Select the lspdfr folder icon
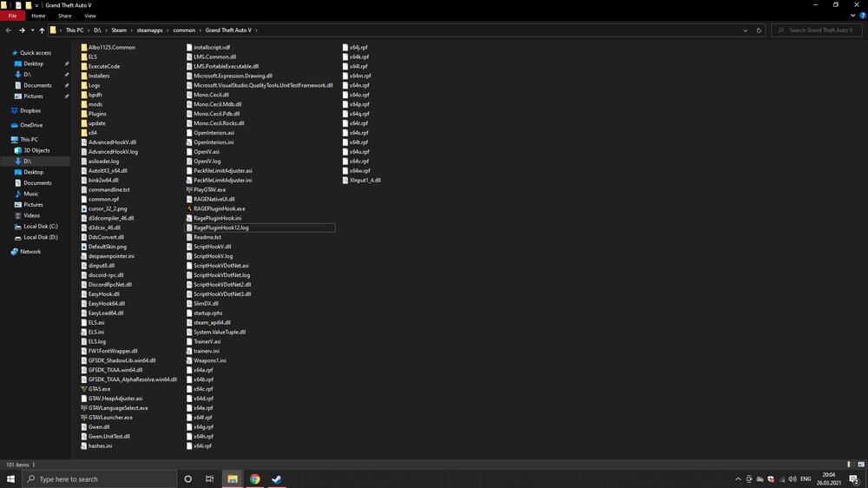This screenshot has width=868, height=488. tap(84, 95)
